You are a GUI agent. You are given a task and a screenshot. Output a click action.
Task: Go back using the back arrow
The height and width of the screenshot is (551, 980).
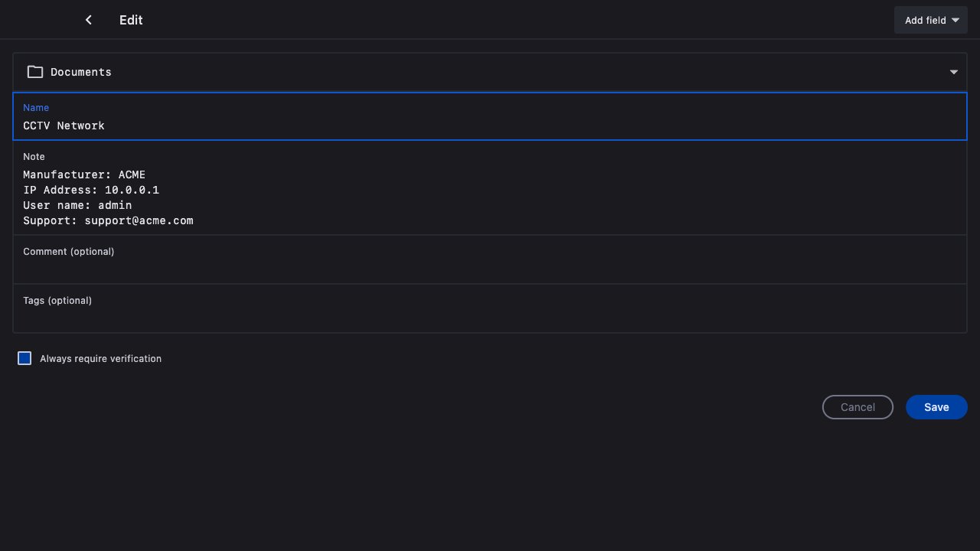[89, 20]
